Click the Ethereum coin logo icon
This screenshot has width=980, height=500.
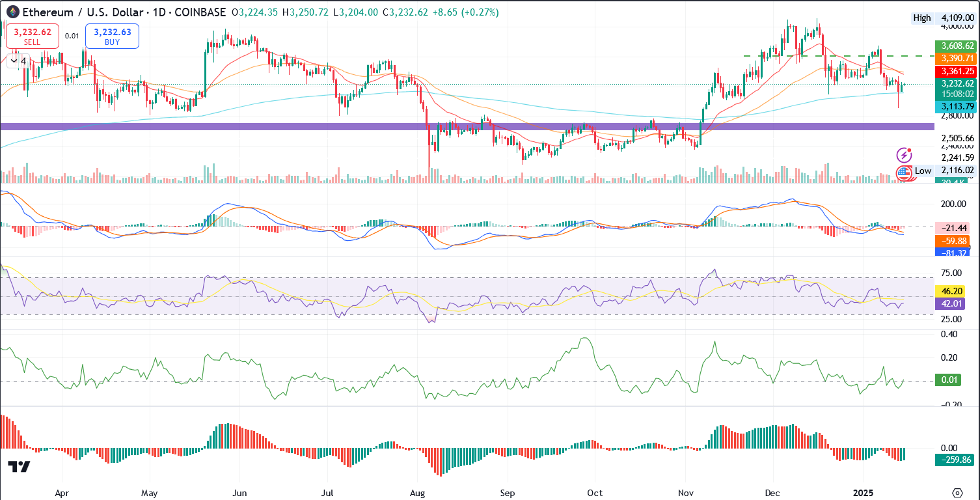coord(12,12)
